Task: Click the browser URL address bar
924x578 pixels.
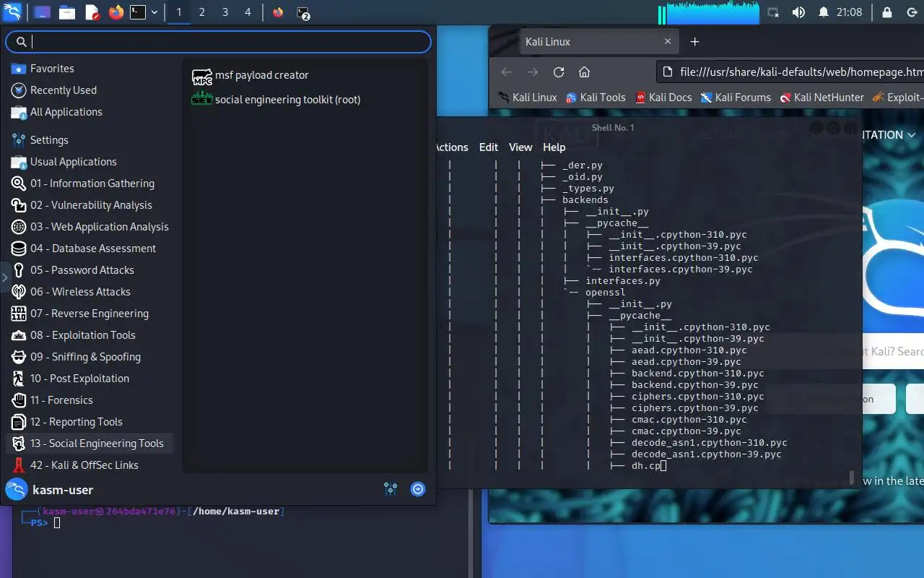Action: [791, 72]
